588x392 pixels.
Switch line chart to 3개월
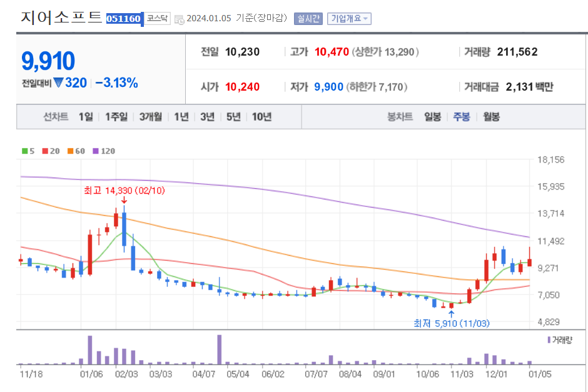151,117
